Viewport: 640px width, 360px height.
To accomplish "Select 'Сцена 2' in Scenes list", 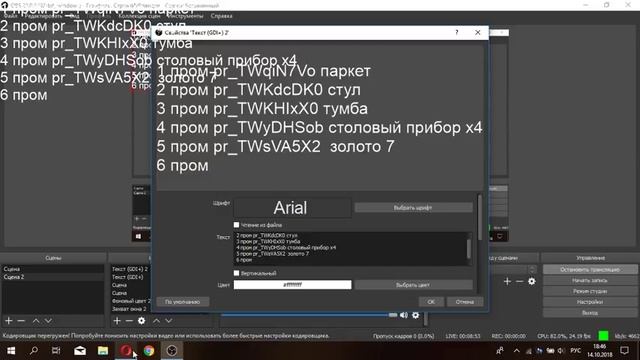I will (x=53, y=277).
